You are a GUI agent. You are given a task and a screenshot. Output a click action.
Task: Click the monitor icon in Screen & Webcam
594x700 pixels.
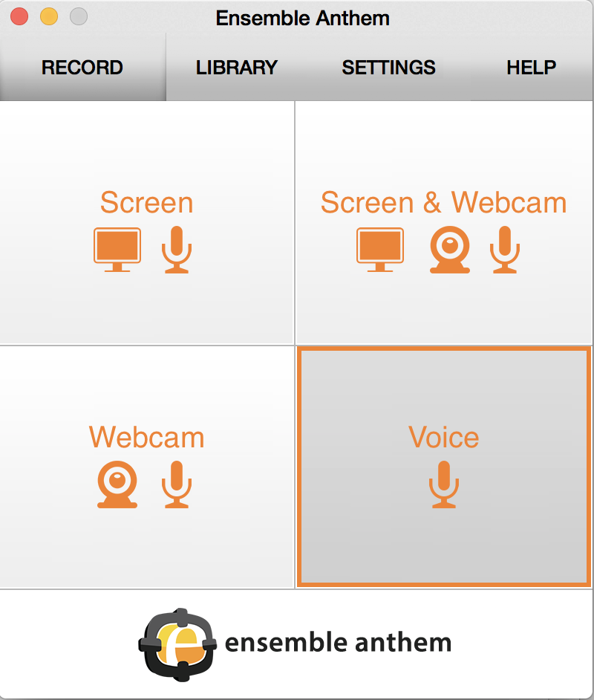pos(380,250)
